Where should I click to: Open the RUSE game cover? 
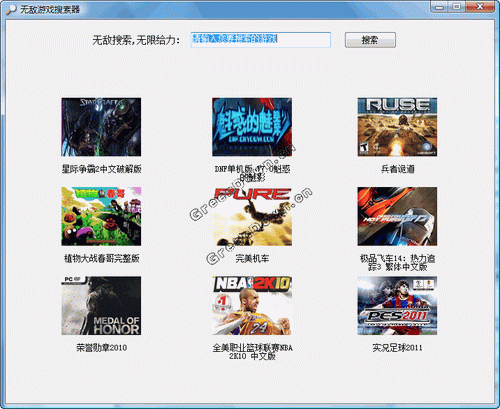coord(397,127)
